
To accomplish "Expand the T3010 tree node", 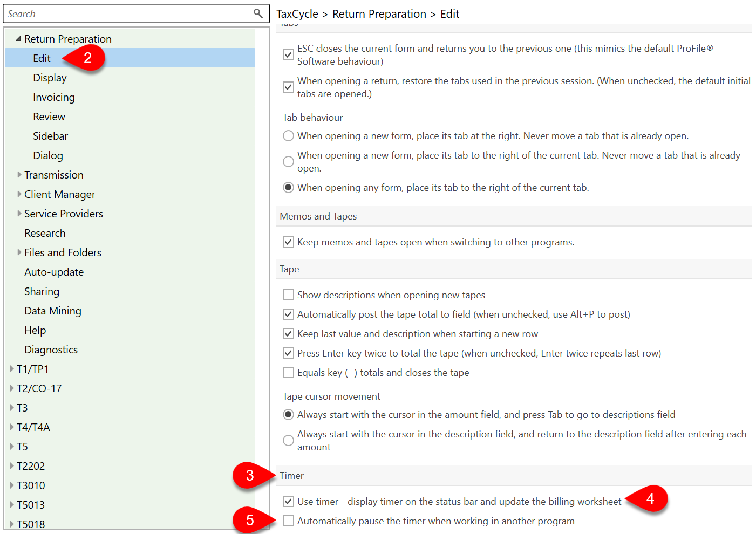I will click(x=12, y=485).
